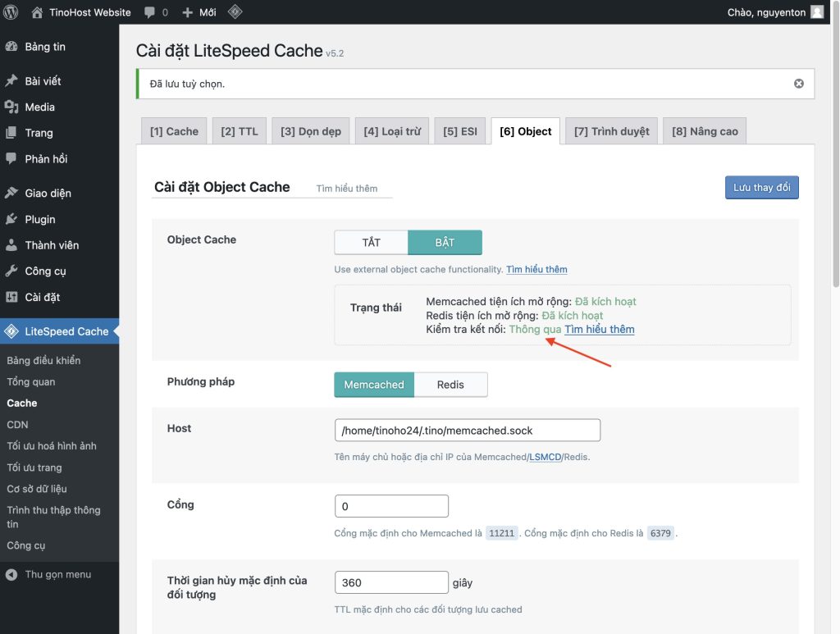Click the Plugin plug icon
Viewport: 840px width, 634px height.
pyautogui.click(x=11, y=219)
